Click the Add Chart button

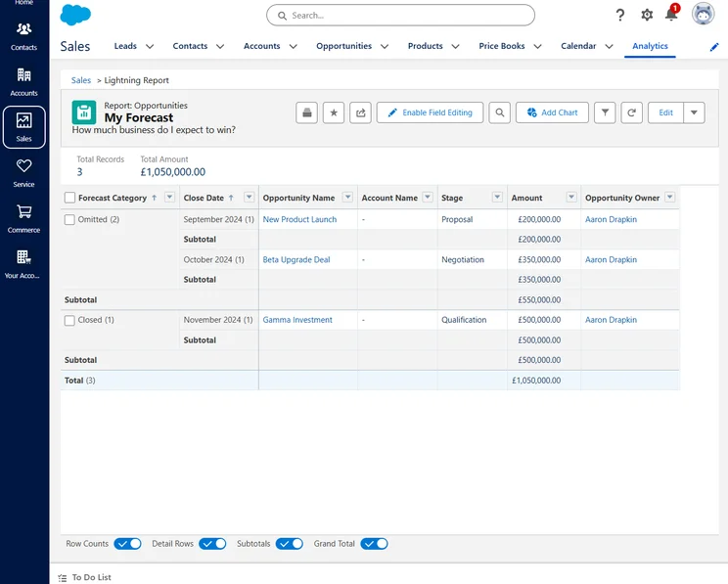(x=552, y=112)
